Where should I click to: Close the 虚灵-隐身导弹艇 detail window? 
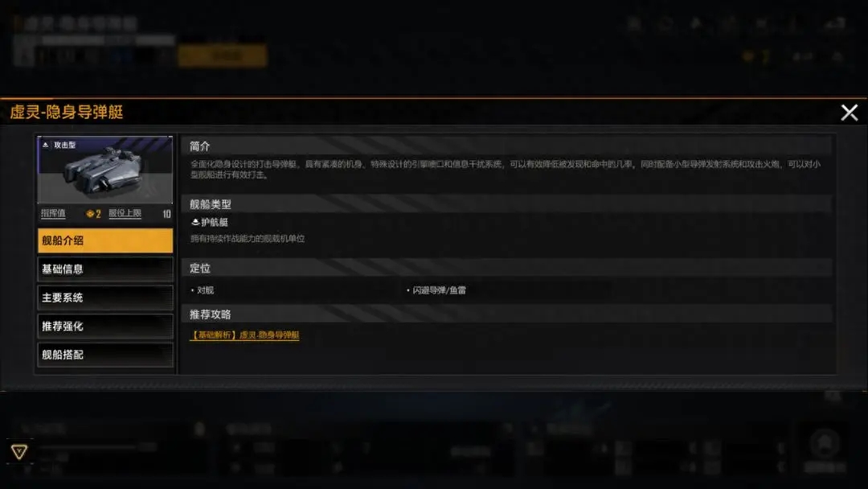coord(850,113)
